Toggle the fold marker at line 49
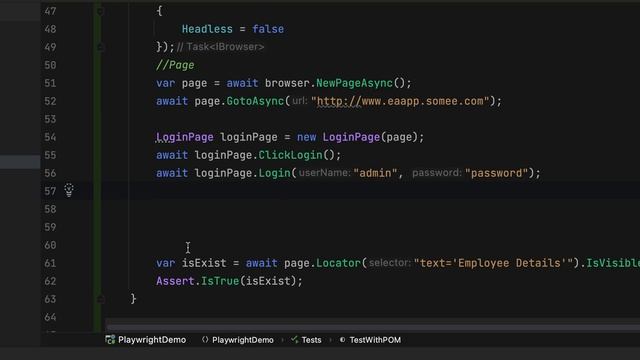The width and height of the screenshot is (640, 360). (x=100, y=47)
